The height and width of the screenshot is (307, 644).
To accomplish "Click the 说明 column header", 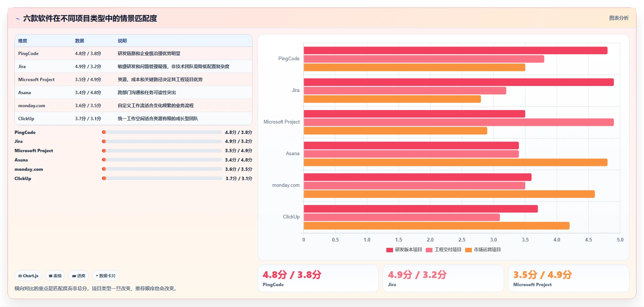I will coord(122,41).
